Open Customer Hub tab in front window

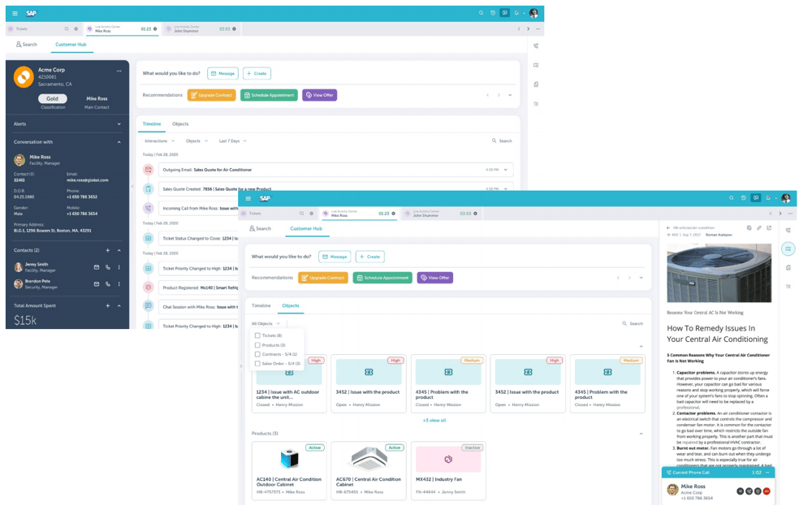click(x=306, y=228)
